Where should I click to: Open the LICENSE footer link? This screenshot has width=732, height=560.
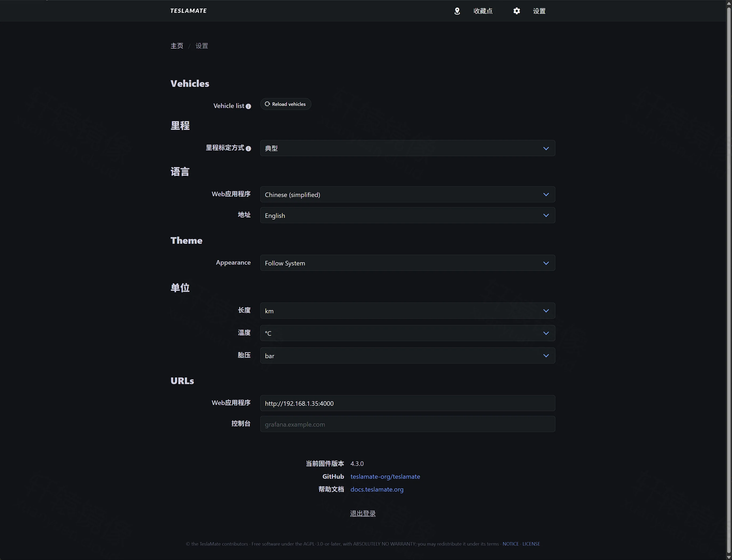[531, 544]
